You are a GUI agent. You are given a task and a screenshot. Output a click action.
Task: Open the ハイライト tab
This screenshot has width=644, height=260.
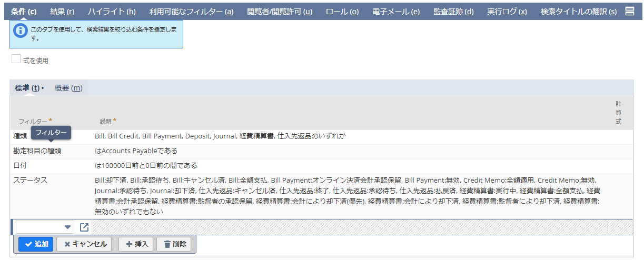(111, 11)
